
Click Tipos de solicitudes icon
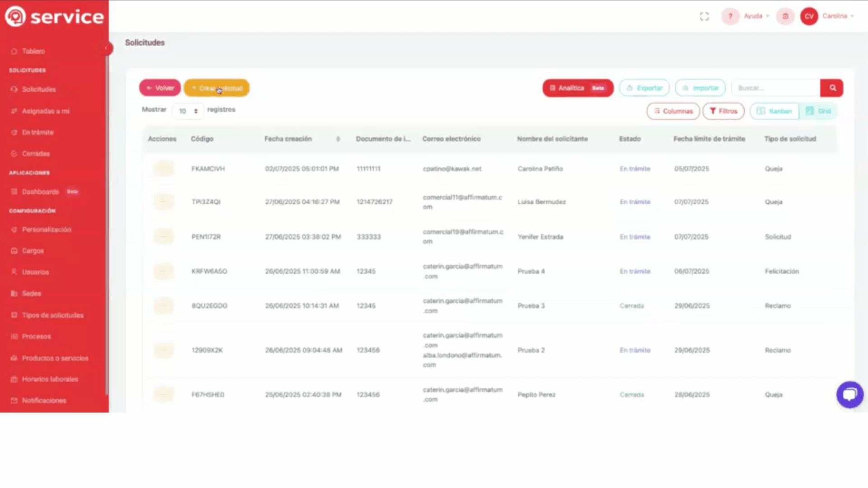pyautogui.click(x=14, y=315)
